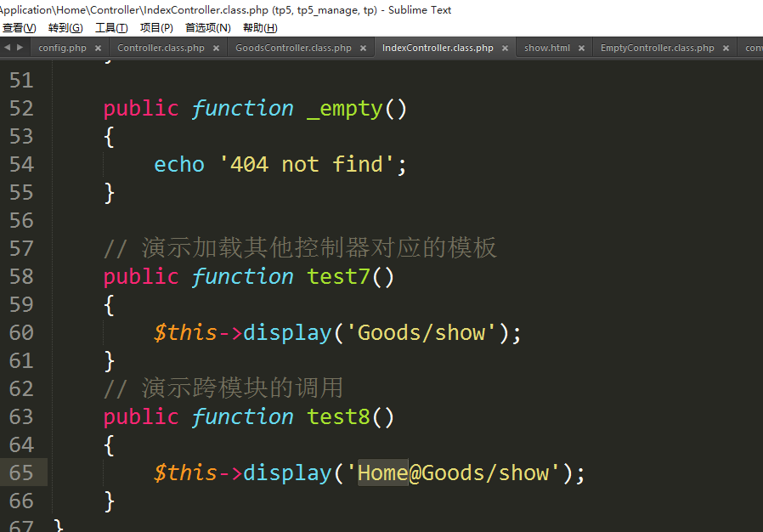Switch to the config.php tab

pos(62,48)
